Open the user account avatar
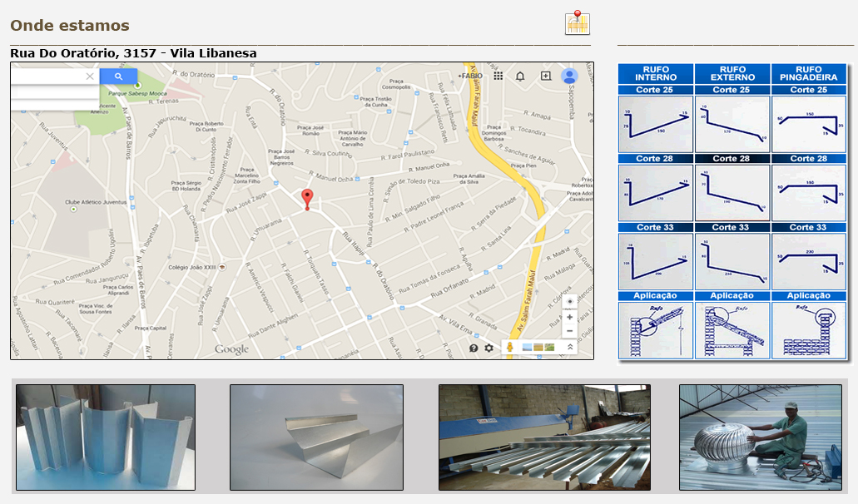Viewport: 858px width, 504px height. [569, 76]
